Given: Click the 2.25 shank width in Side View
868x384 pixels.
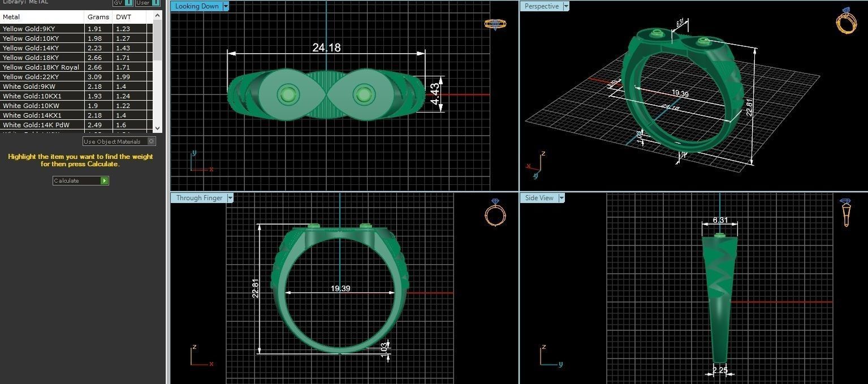Looking at the screenshot, I should tap(720, 370).
